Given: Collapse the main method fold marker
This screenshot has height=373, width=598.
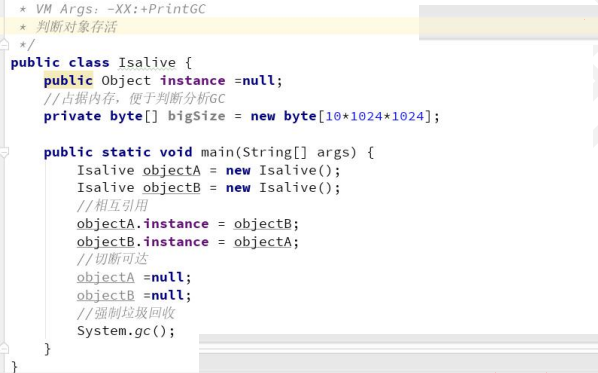Looking at the screenshot, I should click(4, 153).
